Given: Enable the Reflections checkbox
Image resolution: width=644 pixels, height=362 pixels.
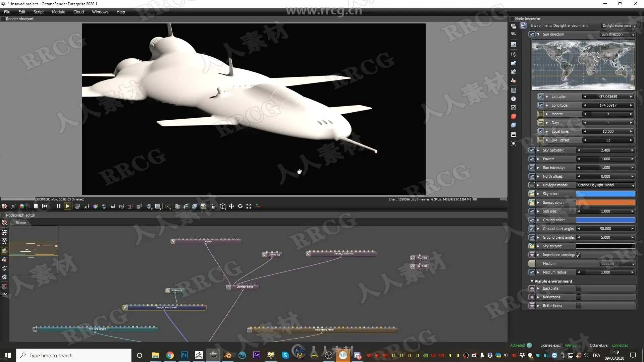Looking at the screenshot, I should click(x=579, y=297).
